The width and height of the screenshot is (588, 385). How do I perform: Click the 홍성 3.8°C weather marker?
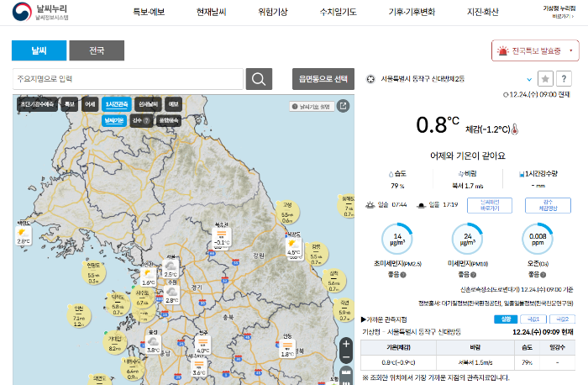click(x=153, y=345)
